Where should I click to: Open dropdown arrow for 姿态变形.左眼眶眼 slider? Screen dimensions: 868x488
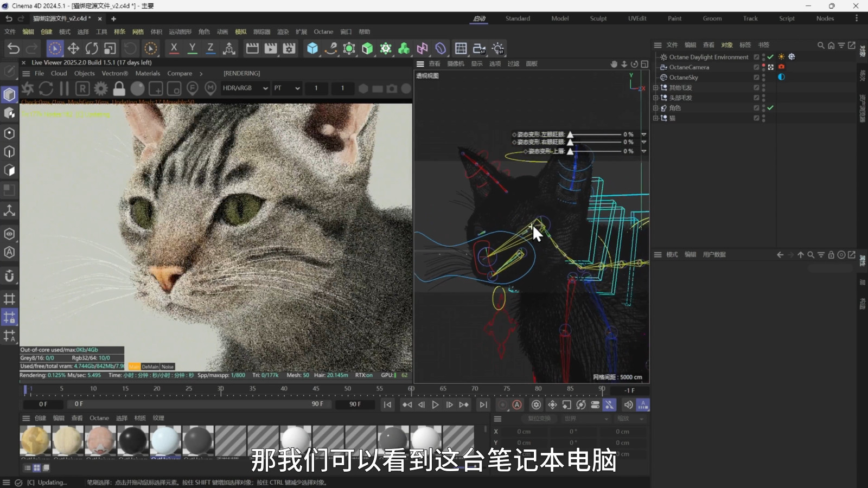coord(644,134)
